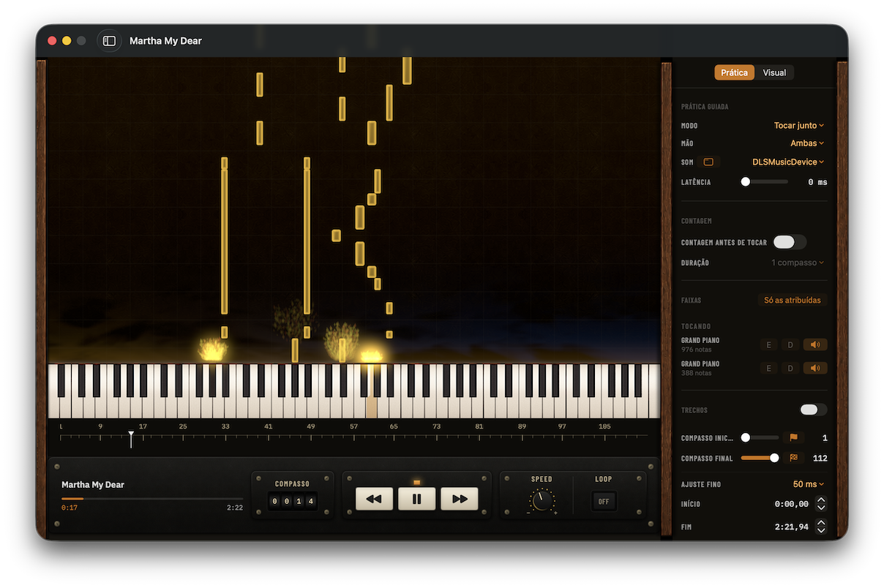Open Ajuste fino dropdown showing 50 ms
The height and width of the screenshot is (588, 884).
click(x=809, y=484)
